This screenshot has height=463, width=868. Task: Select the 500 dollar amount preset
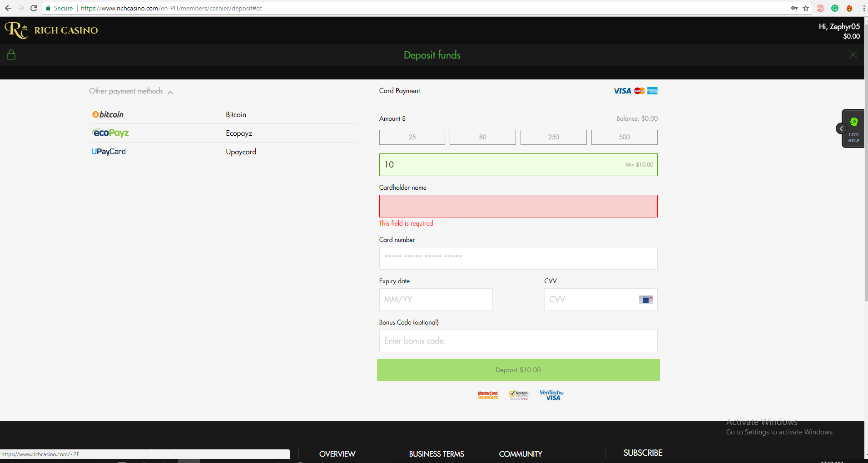click(x=625, y=137)
